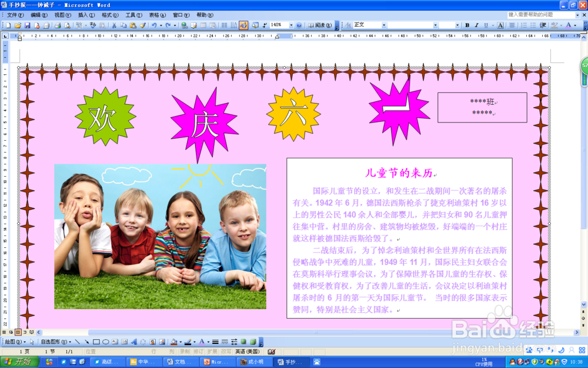Toggle italic formatting
588x368 pixels.
coord(476,25)
